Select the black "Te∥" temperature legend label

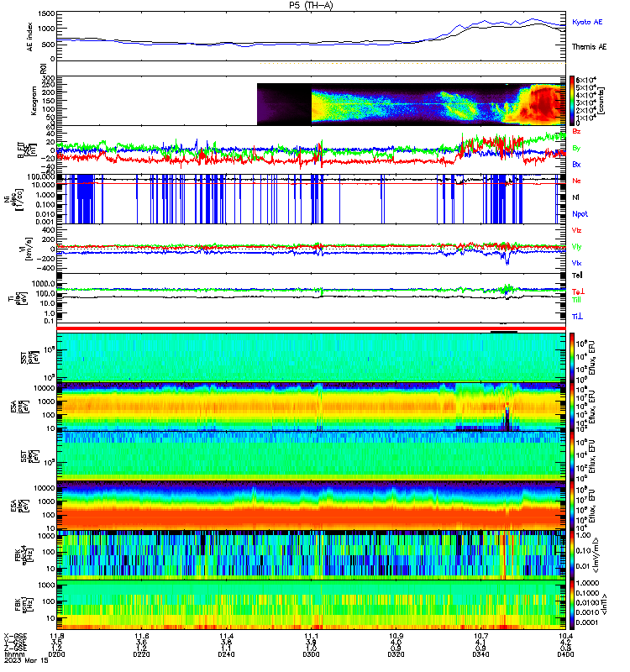(577, 276)
